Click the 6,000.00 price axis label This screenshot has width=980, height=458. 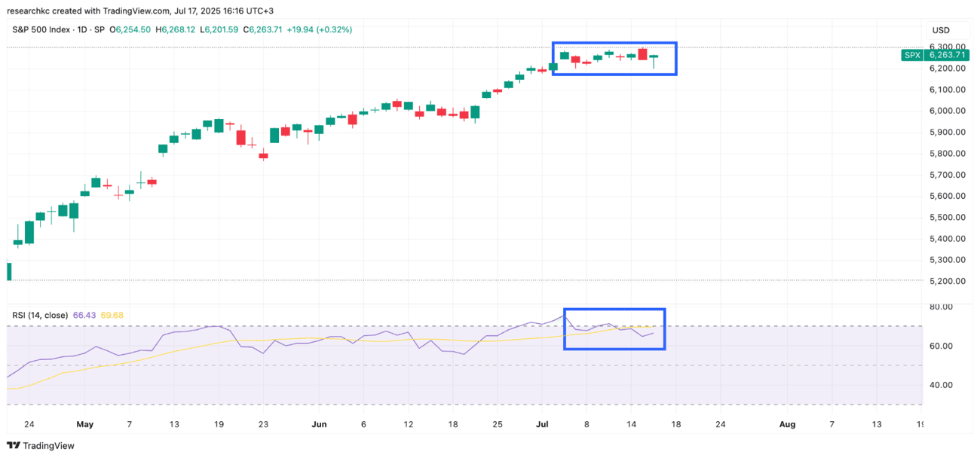pyautogui.click(x=946, y=111)
